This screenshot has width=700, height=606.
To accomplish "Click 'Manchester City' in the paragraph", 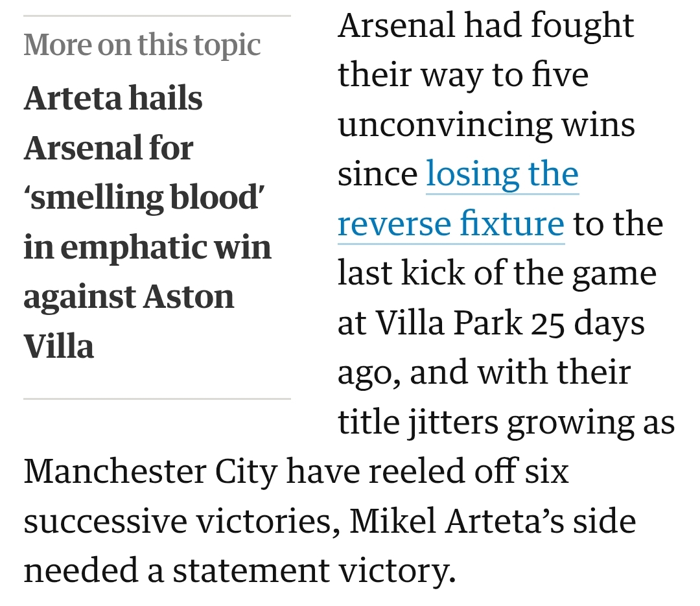I will pos(150,471).
